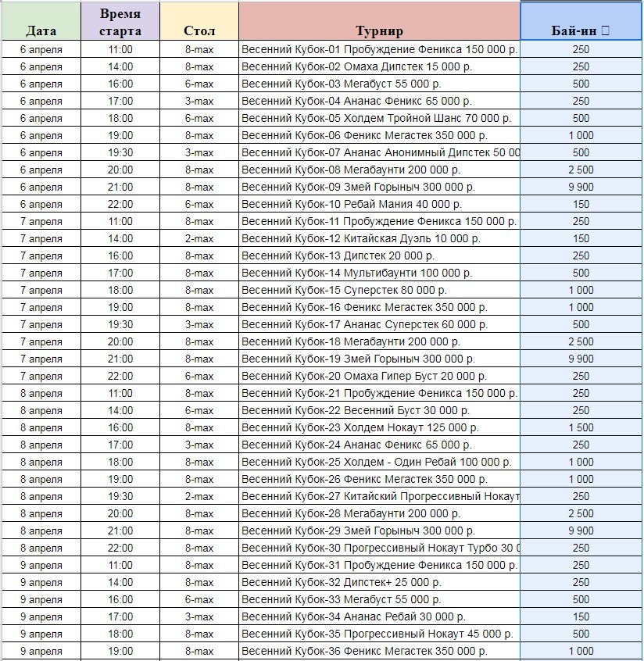
Task: Select the 9 апреля date cell for Кубок-31
Action: pos(41,565)
